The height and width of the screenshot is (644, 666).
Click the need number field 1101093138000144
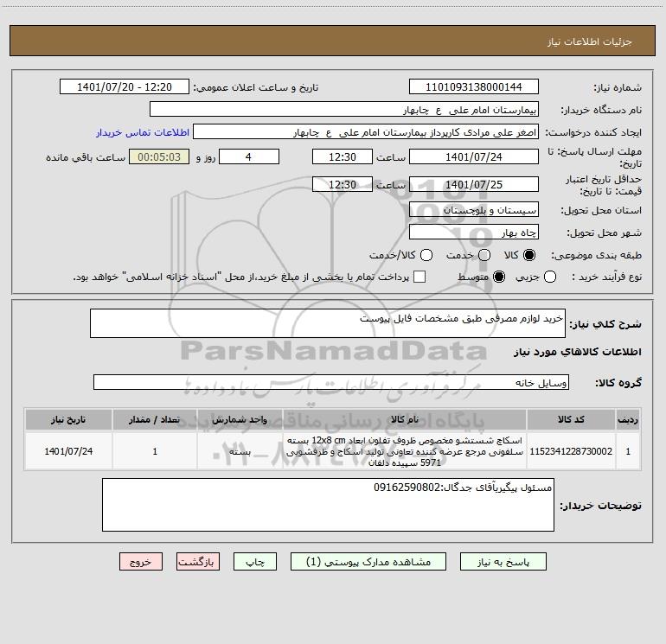pos(474,86)
